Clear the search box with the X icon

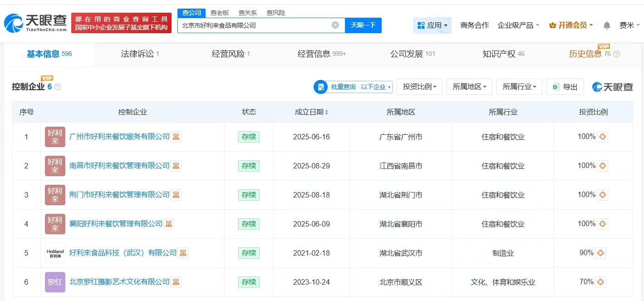click(335, 25)
